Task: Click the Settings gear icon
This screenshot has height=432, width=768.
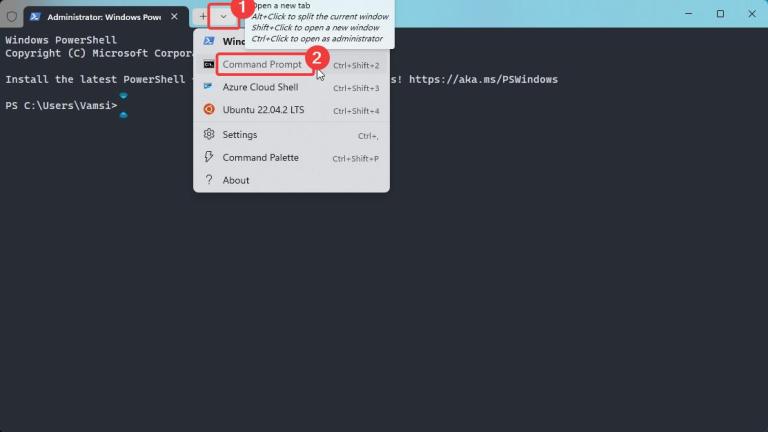Action: [x=209, y=134]
